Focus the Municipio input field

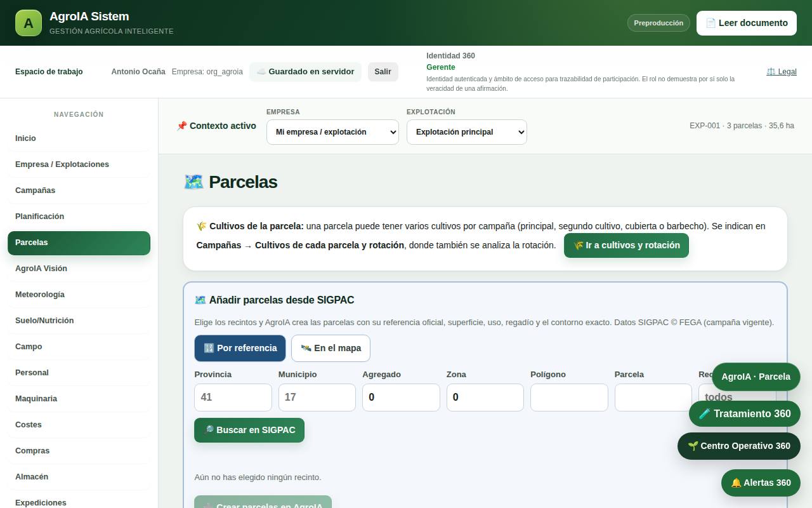tap(317, 398)
